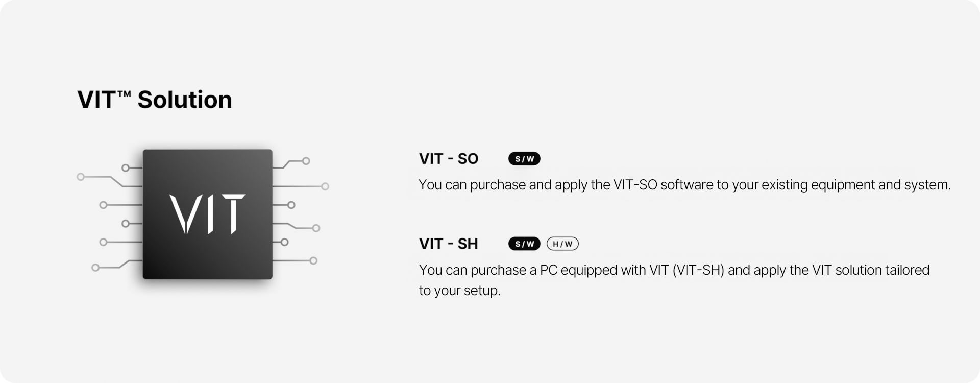This screenshot has height=383, width=980.
Task: Click the white VIT lettering on chip
Action: [207, 214]
